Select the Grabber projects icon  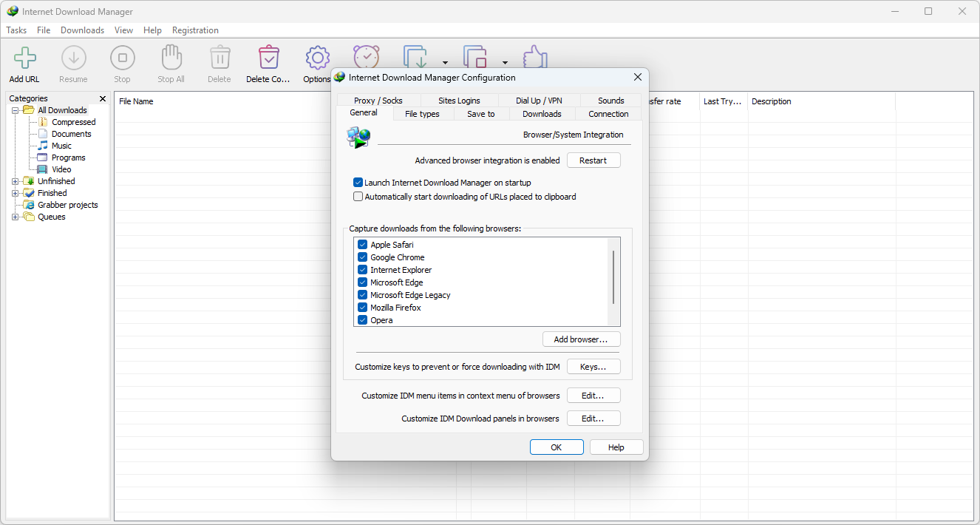30,205
